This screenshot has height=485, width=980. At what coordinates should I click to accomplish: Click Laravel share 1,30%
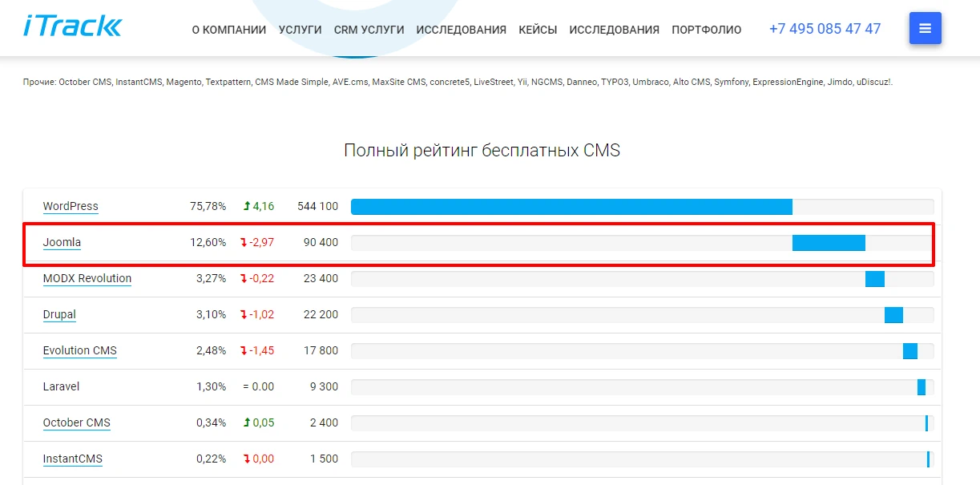tap(212, 386)
